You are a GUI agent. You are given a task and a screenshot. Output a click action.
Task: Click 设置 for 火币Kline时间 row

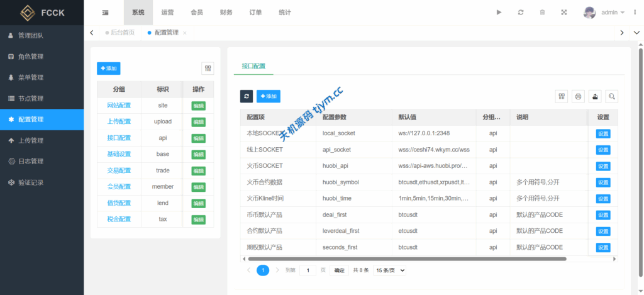603,199
